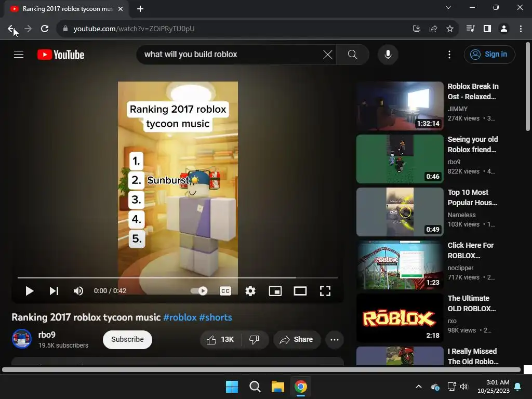The height and width of the screenshot is (399, 532).
Task: Click the vertical page scrollbar
Action: (528, 87)
